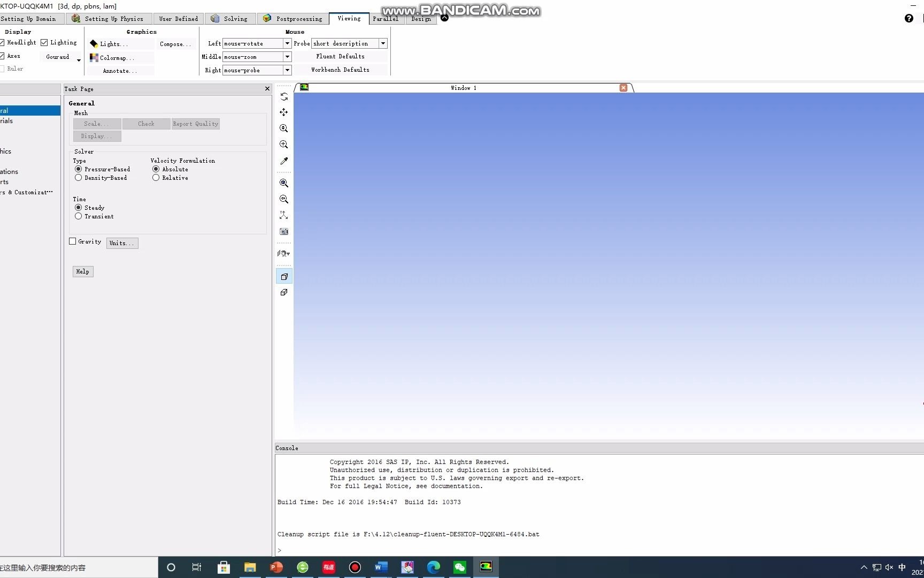This screenshot has width=924, height=578.
Task: Click the fit to window icon
Action: [284, 183]
